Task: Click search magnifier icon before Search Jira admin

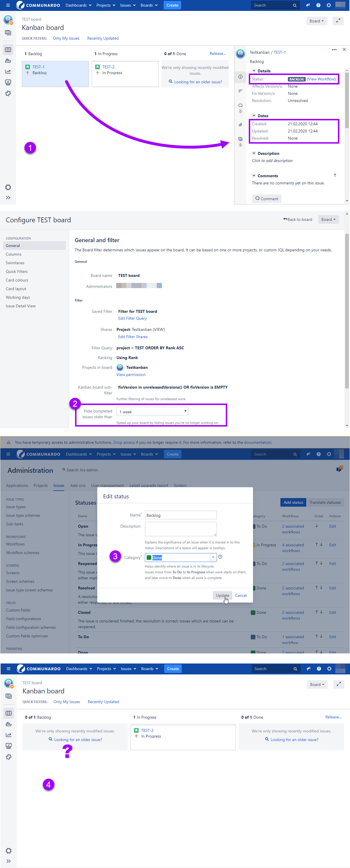Action: [x=64, y=469]
